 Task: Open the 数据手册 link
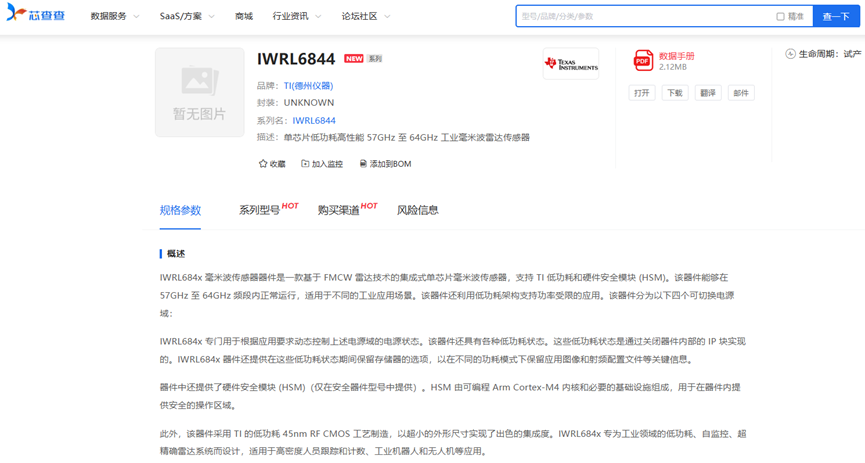coord(676,56)
